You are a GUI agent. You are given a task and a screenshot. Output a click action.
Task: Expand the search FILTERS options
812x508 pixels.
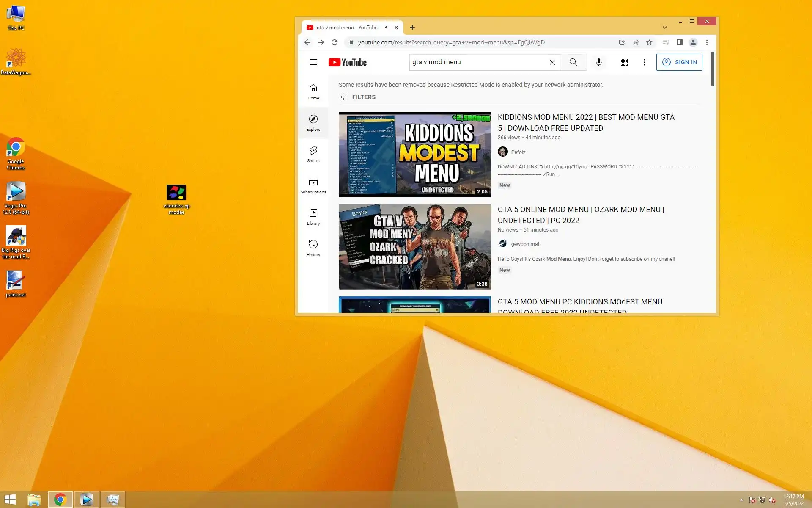(x=357, y=97)
